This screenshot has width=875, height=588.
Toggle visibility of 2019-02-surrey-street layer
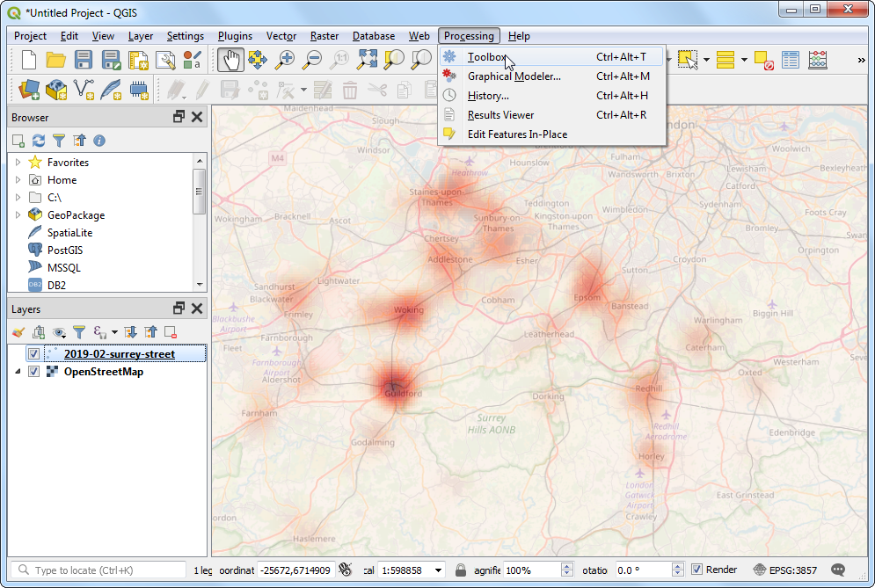(33, 354)
